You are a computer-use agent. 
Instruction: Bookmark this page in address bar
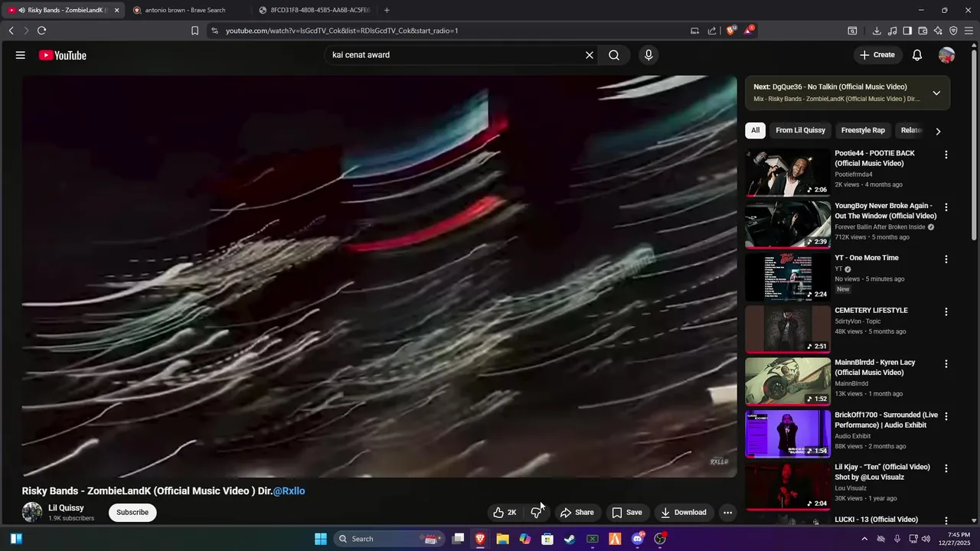pyautogui.click(x=194, y=31)
